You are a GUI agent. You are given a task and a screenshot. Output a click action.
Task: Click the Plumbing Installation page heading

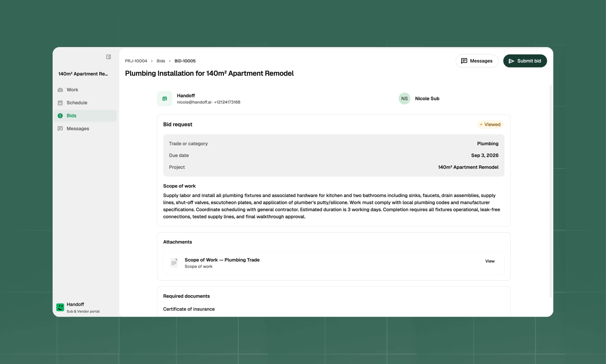pos(209,73)
